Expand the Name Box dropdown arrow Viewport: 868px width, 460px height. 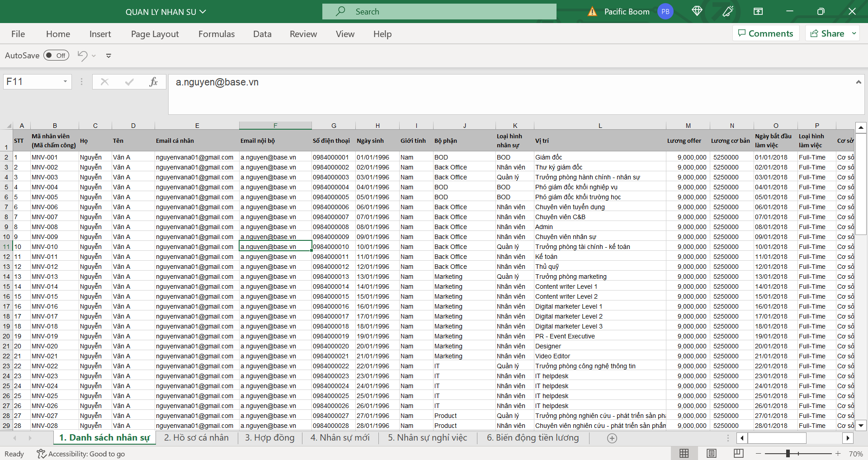(65, 82)
